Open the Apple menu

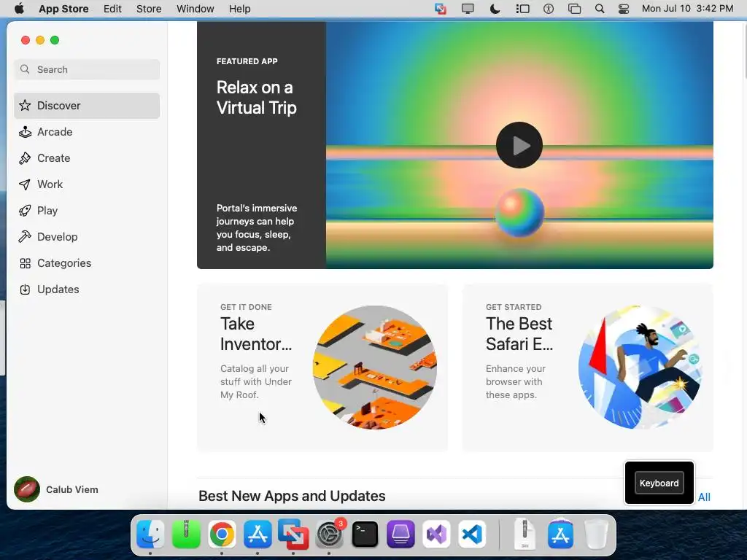(19, 9)
